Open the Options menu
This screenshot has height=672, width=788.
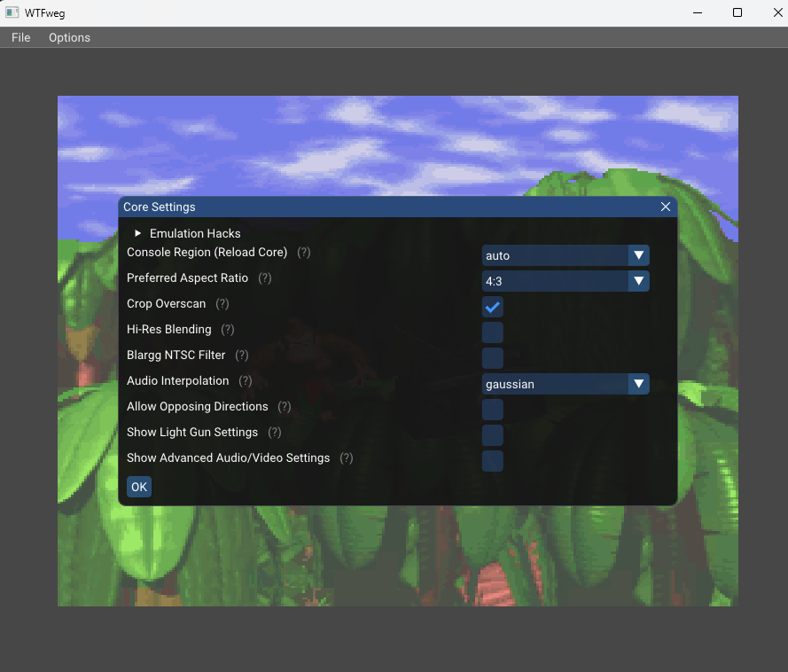(69, 37)
